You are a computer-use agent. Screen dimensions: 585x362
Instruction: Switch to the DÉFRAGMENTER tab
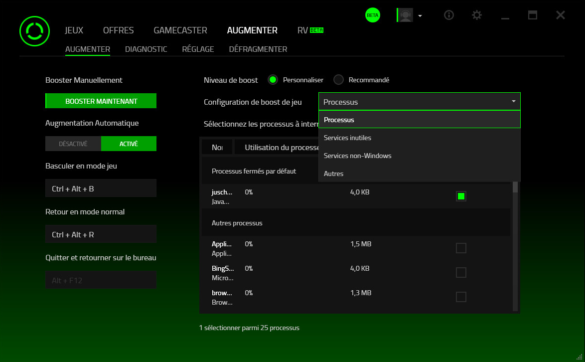pos(258,49)
